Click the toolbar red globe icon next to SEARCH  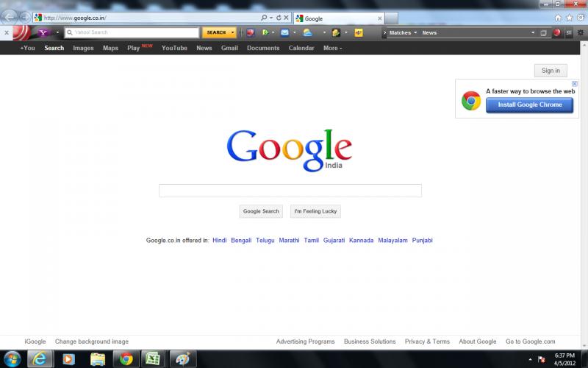(x=251, y=32)
